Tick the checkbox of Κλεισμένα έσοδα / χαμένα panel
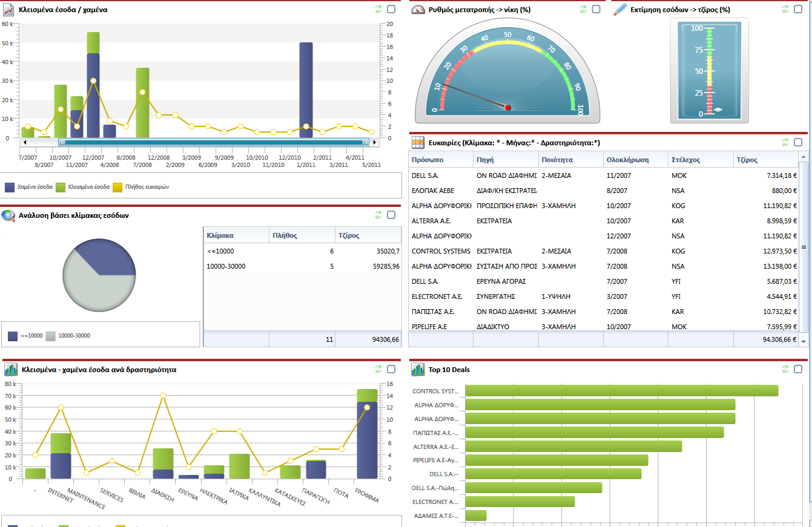Viewport: 812px width, 527px height. click(x=391, y=9)
